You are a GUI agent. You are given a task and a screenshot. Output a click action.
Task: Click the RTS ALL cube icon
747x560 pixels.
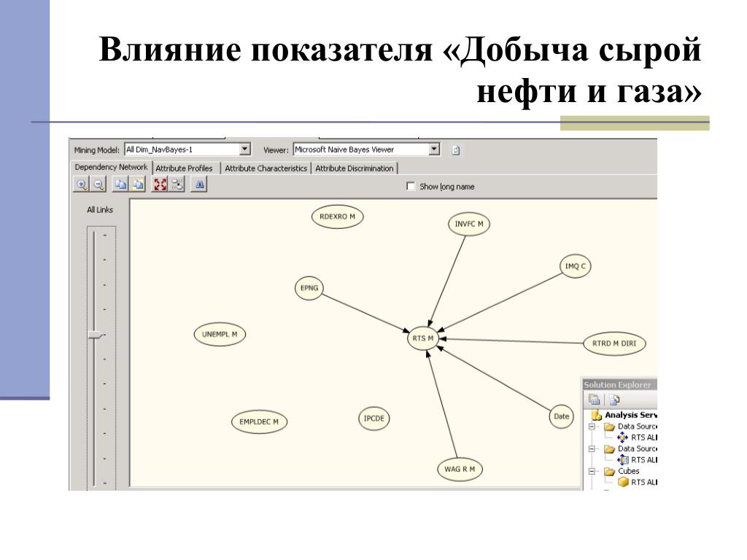[623, 483]
